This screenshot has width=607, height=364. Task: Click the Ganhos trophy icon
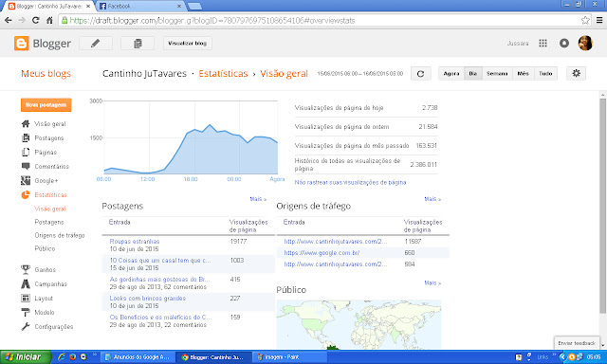click(x=26, y=269)
